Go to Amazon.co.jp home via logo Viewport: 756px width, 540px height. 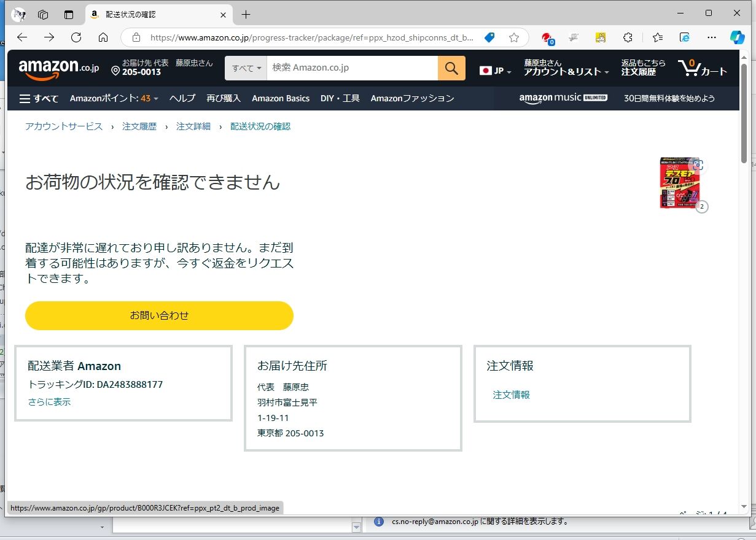pos(58,68)
